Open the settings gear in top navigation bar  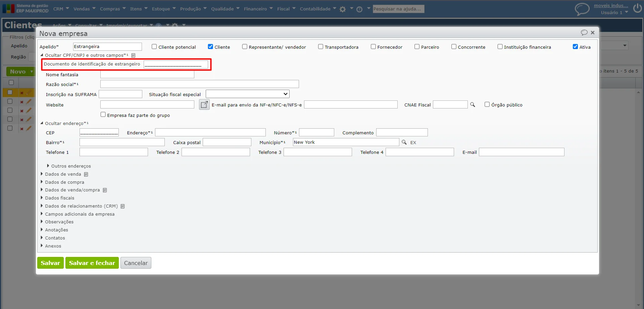(343, 9)
